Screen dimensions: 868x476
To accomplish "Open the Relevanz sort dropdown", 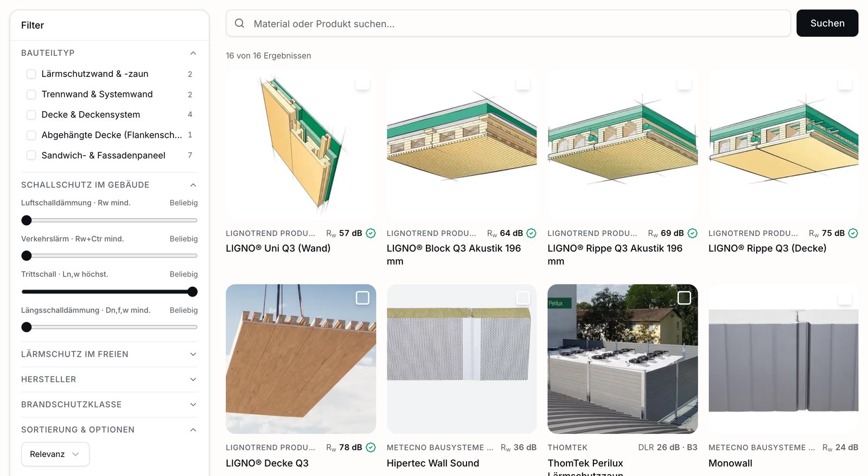I will pyautogui.click(x=55, y=454).
